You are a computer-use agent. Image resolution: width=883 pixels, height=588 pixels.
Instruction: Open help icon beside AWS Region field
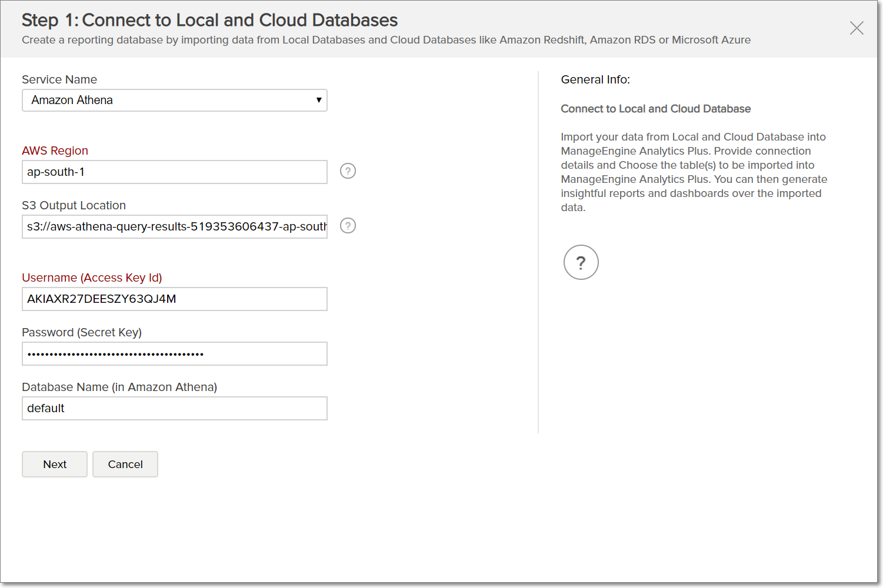(348, 171)
